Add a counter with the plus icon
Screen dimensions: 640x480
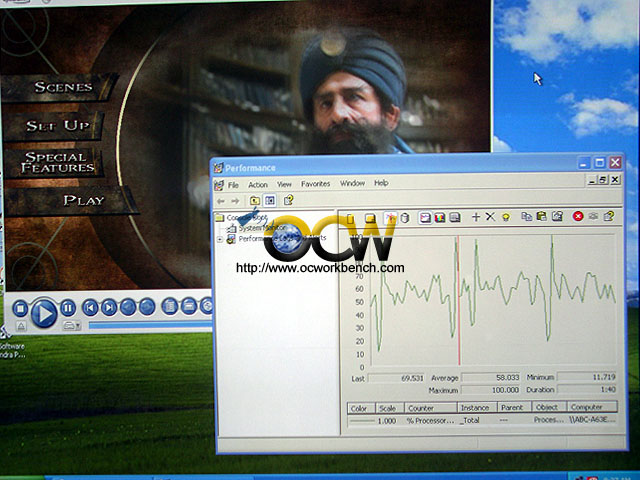pos(476,217)
